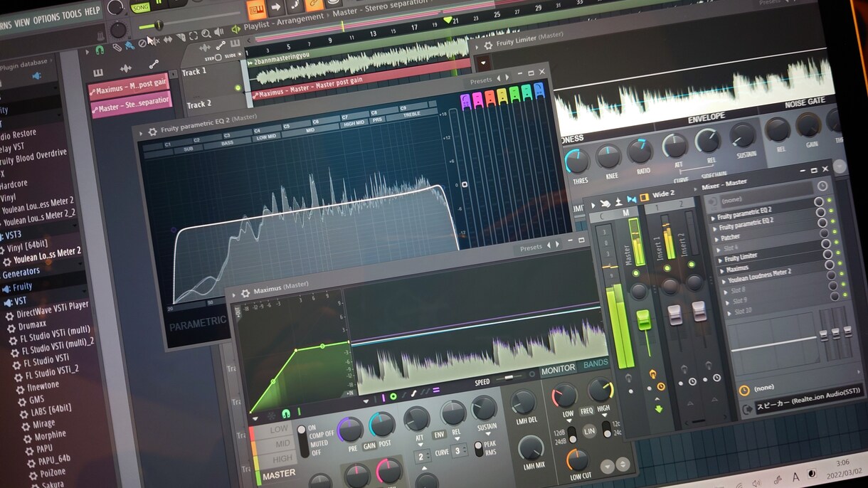The height and width of the screenshot is (488, 868).
Task: Select Morphine in the plugin list
Action: point(50,435)
